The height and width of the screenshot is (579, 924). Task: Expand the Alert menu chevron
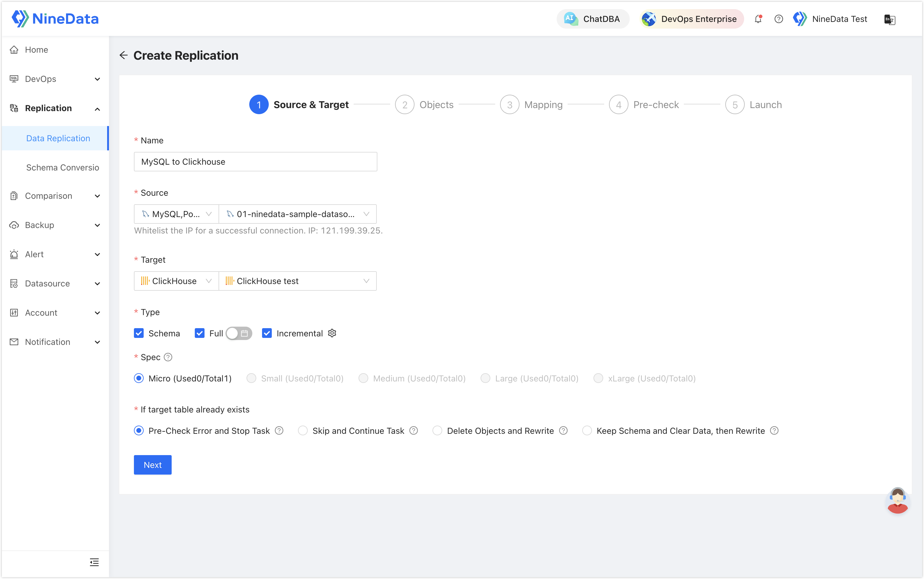(x=98, y=255)
